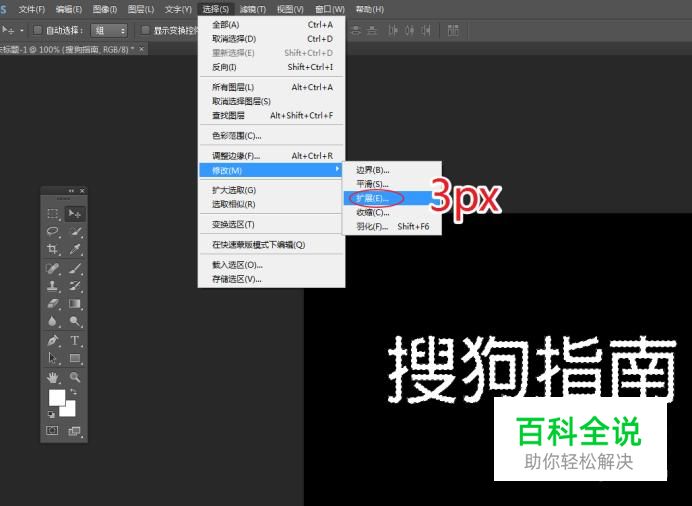Select the Path Selection tool
The width and height of the screenshot is (692, 506).
tap(53, 358)
